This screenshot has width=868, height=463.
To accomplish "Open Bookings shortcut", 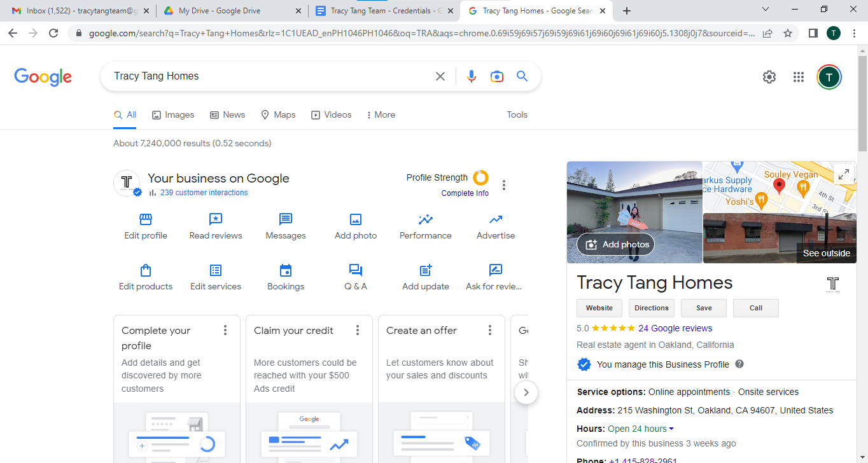I will 286,278.
